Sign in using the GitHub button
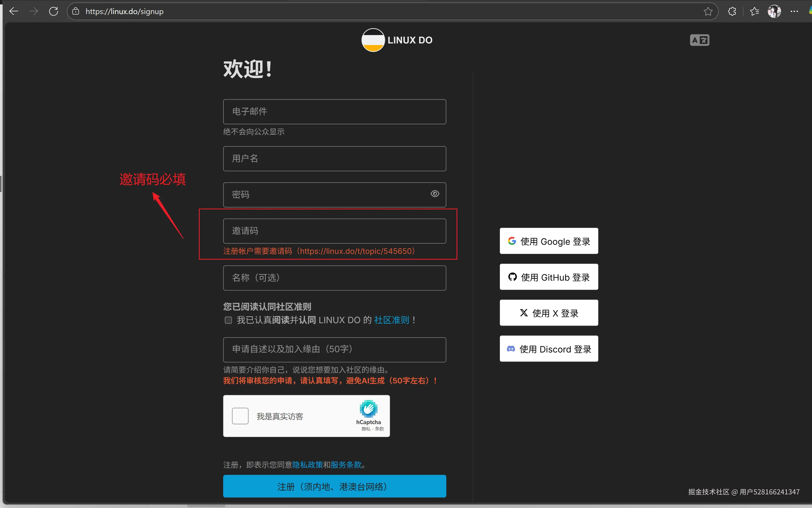812x508 pixels. point(549,277)
